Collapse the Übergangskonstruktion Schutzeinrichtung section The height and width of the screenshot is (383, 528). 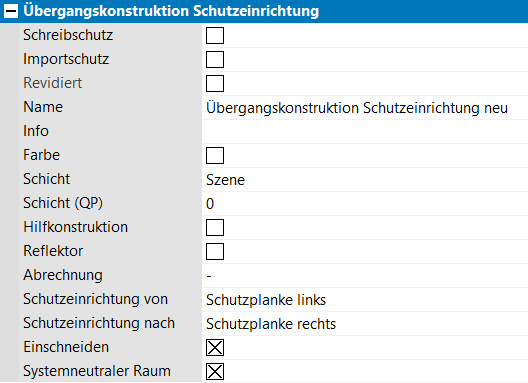pyautogui.click(x=11, y=11)
